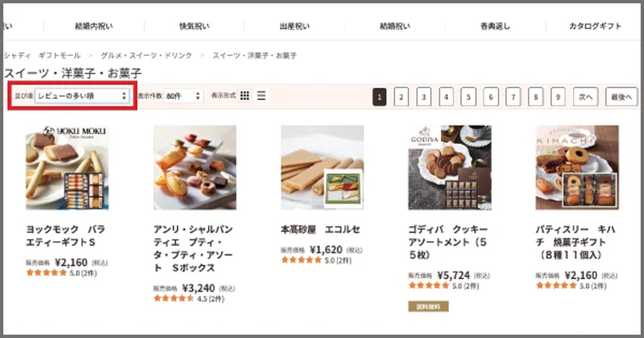Switch to grid display format icon

point(245,96)
